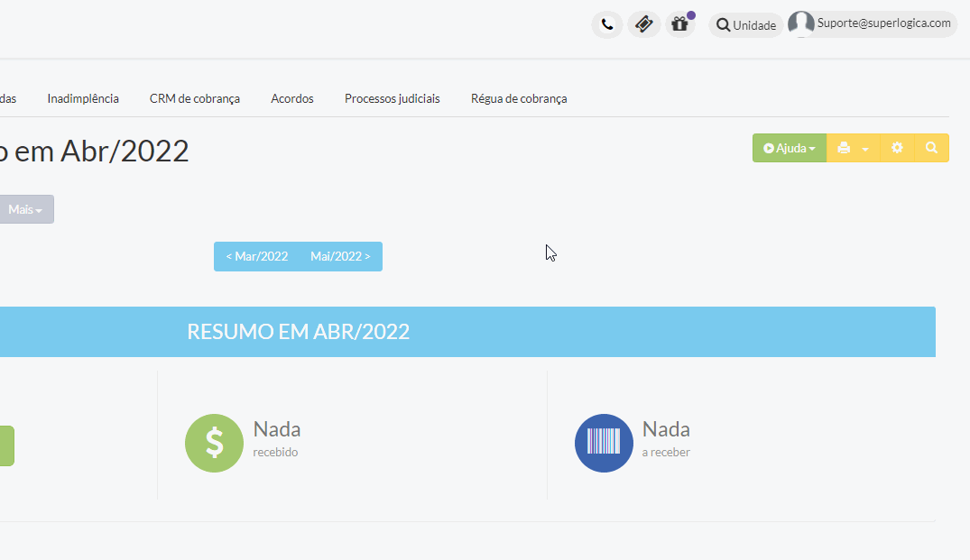Open the ticket icon in the header

[x=643, y=24]
